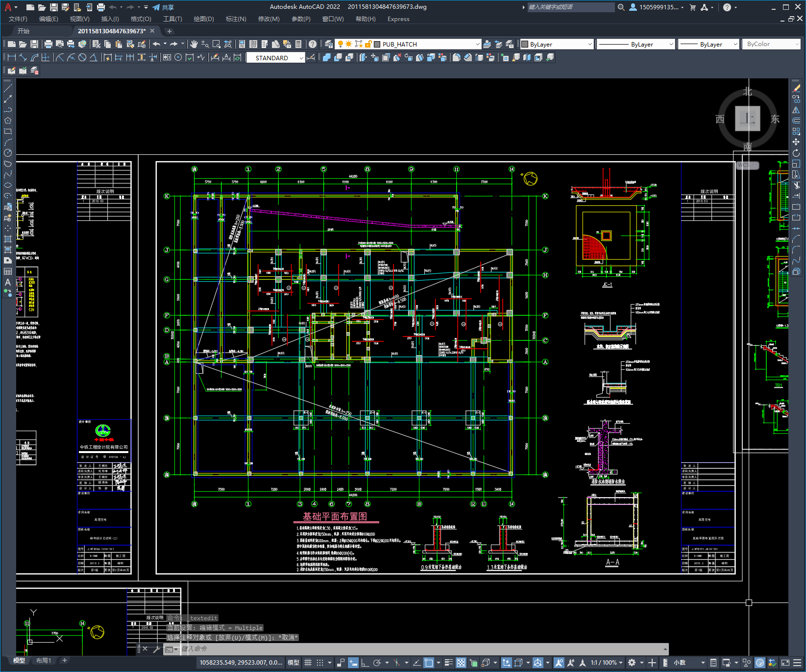This screenshot has width=806, height=672.
Task: Expand the annotation scale 1:1 / 100% dropdown
Action: (x=607, y=663)
